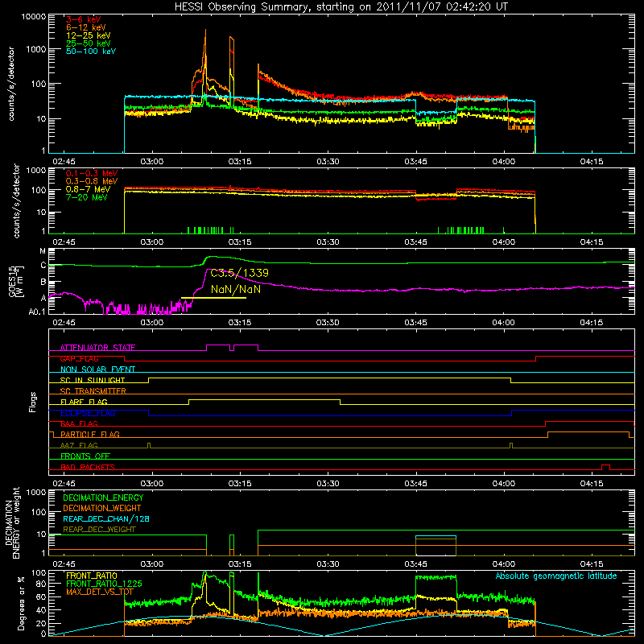Click the REAR_DEC_WEIGHT legend label

[99, 530]
